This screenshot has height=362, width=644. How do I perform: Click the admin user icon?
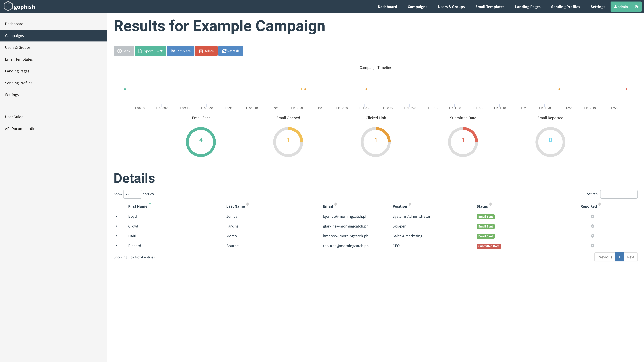coord(616,7)
